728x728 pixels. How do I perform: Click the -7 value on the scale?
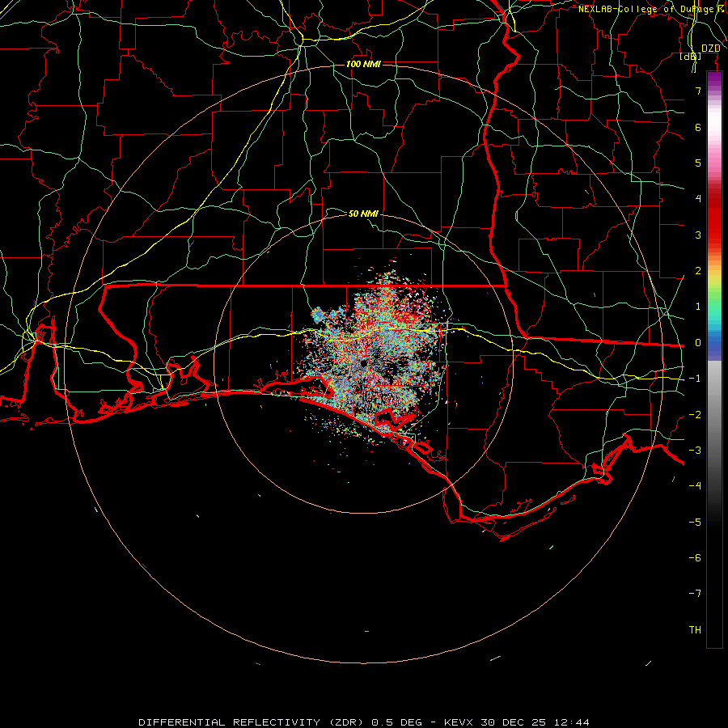pyautogui.click(x=695, y=594)
